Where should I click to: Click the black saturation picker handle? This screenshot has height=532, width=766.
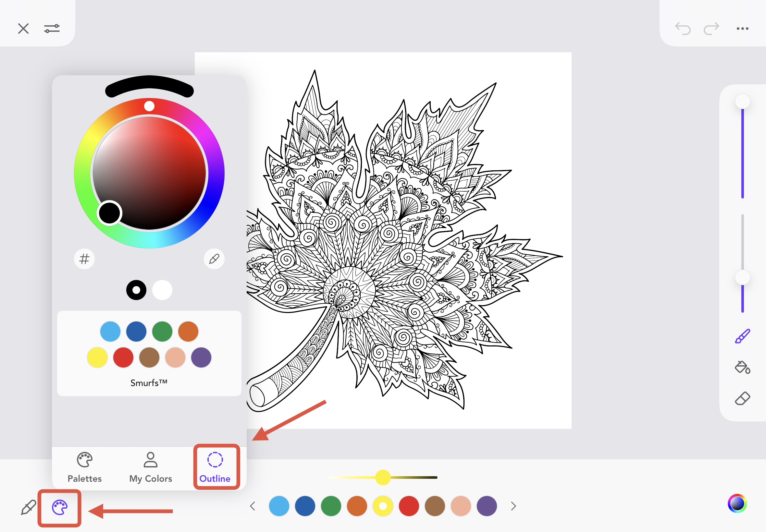(x=109, y=213)
